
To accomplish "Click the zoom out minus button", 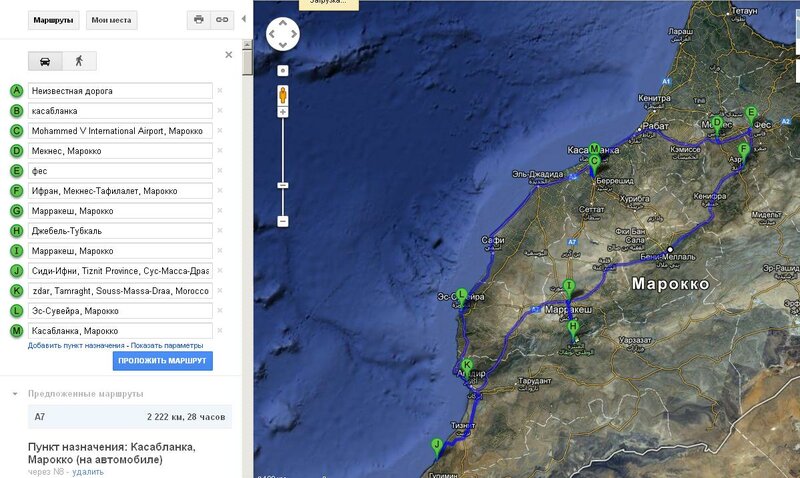I will [x=283, y=220].
